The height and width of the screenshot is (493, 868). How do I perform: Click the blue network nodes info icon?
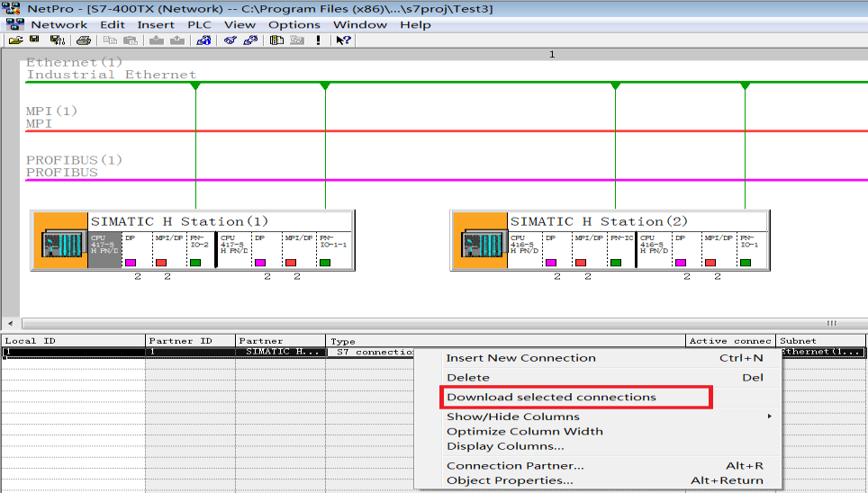click(203, 40)
